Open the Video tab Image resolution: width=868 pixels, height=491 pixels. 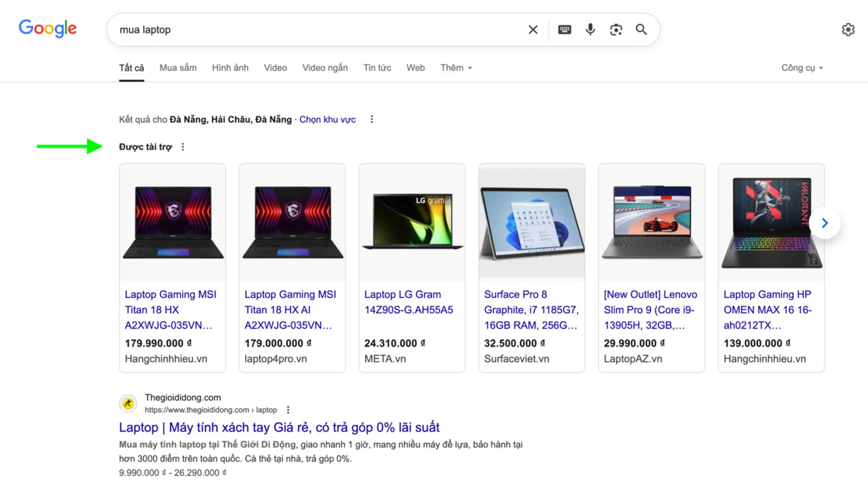click(275, 68)
